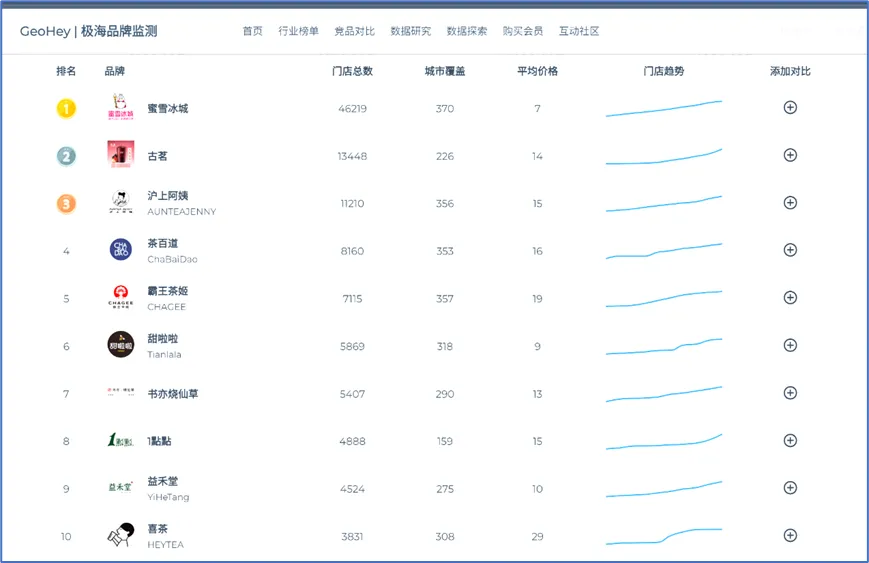Click the 蜜雪冰城 store trend sparkline
869x563 pixels.
[664, 109]
